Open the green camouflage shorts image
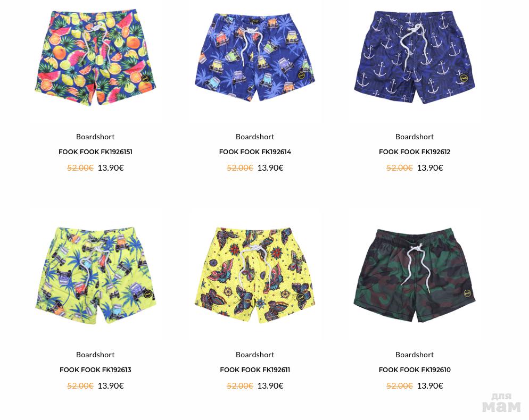The image size is (529, 420). [x=415, y=275]
